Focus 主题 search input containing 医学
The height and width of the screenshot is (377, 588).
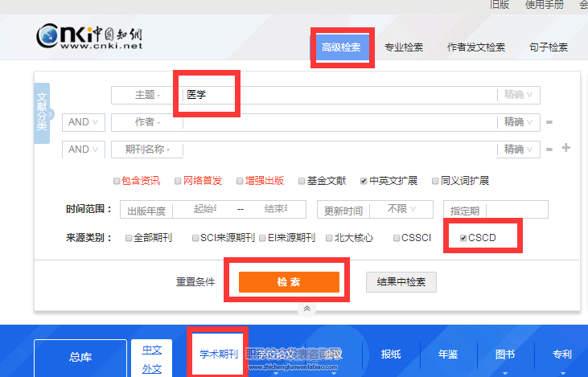coord(340,95)
